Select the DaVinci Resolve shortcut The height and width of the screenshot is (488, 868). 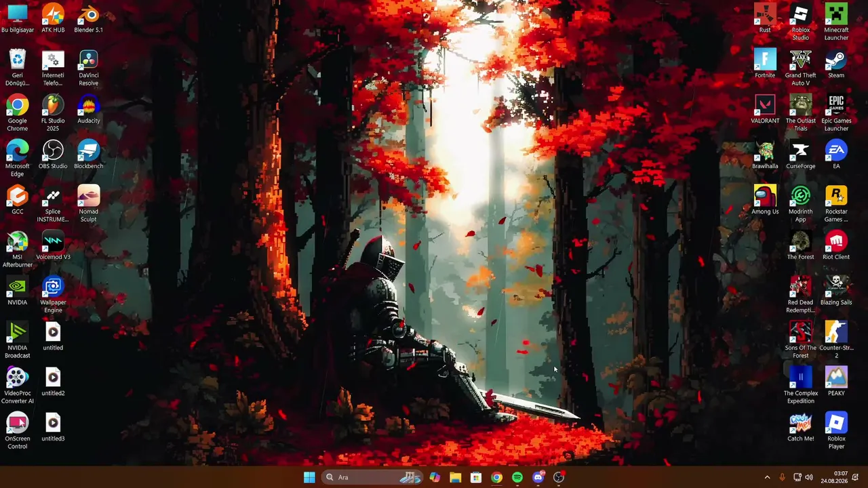pos(88,68)
